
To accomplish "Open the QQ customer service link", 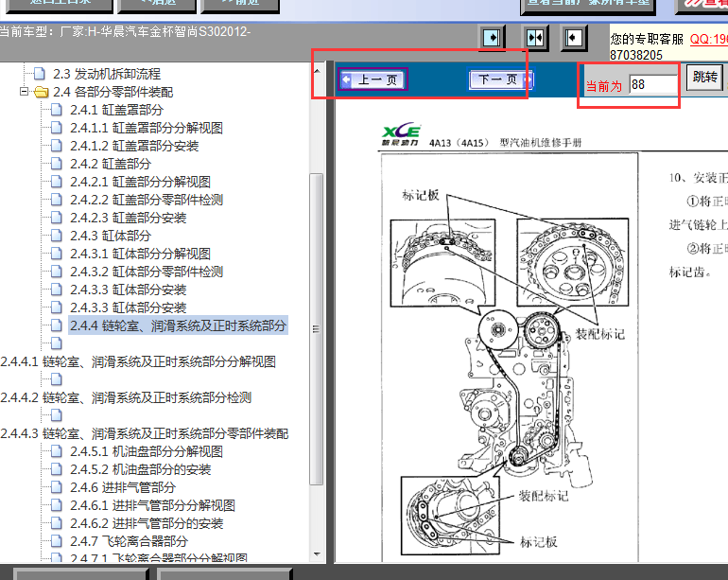I will point(708,39).
